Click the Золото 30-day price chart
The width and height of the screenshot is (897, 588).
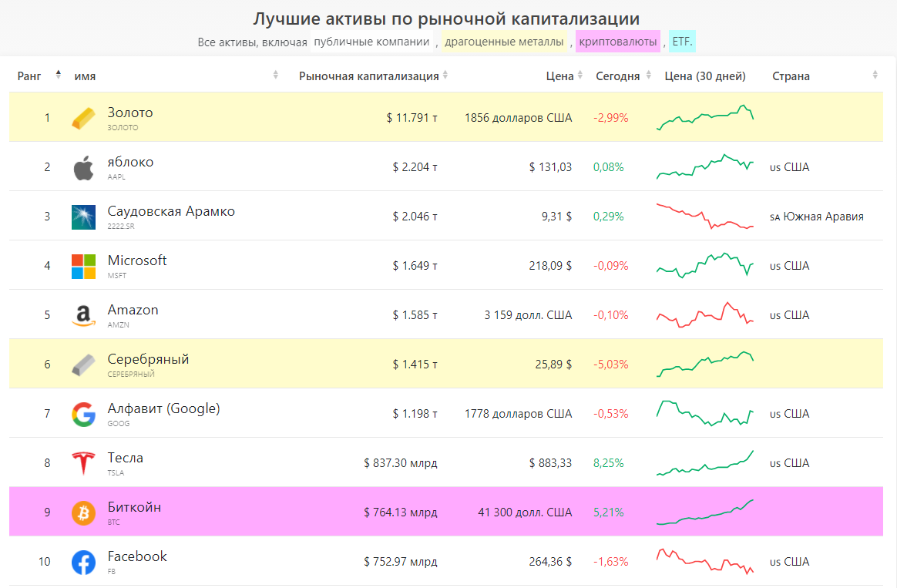tap(705, 118)
